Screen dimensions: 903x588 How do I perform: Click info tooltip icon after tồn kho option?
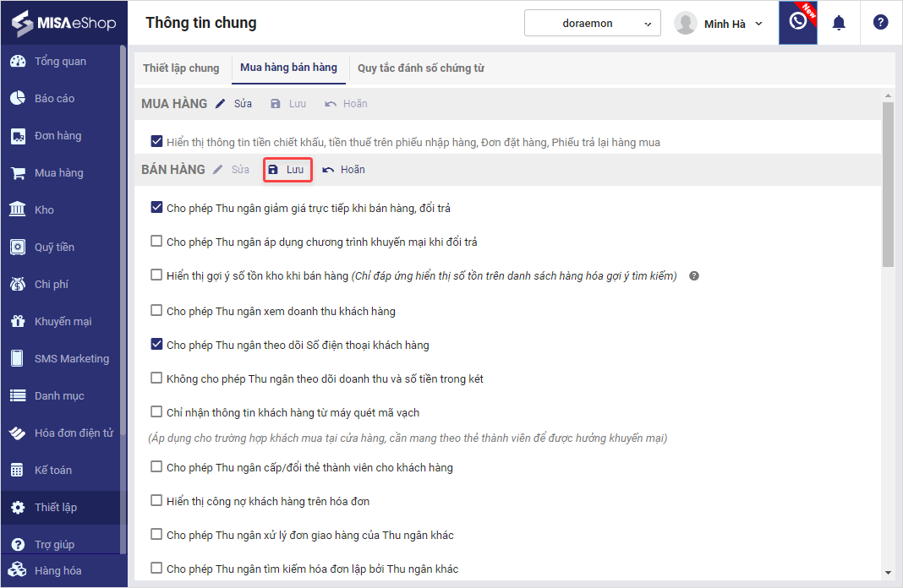point(694,275)
